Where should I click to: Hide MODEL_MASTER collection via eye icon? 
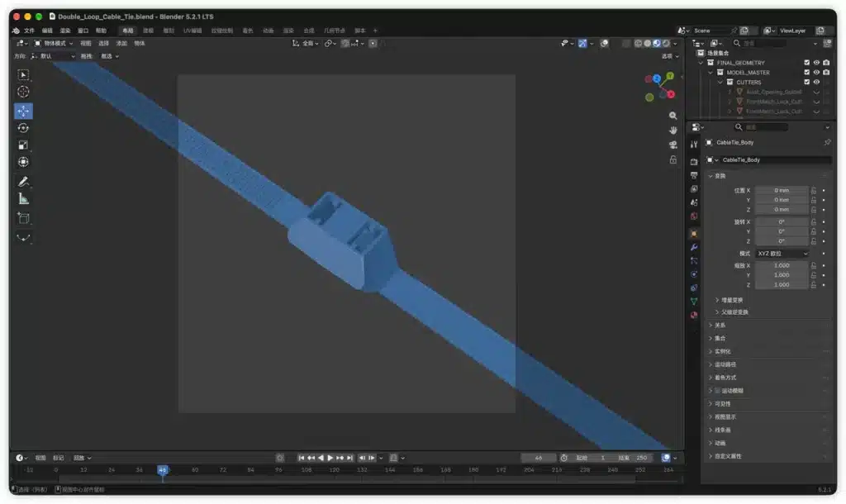(816, 73)
